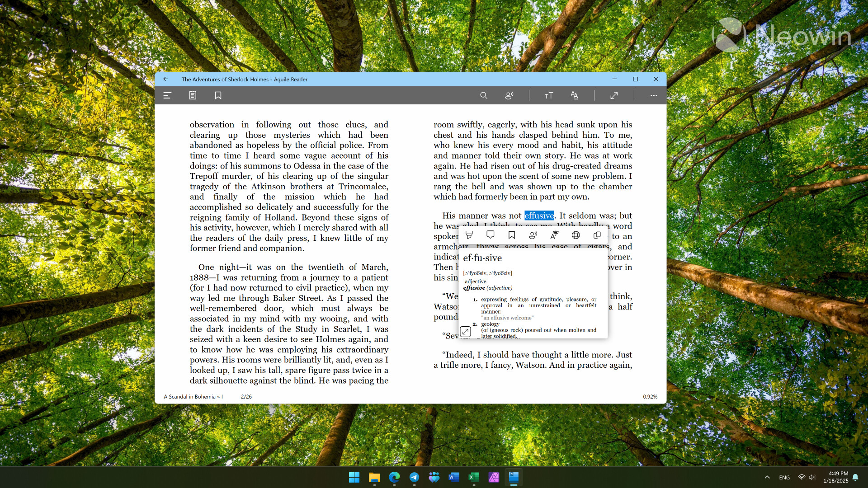Go back using the title bar arrow
Image resolution: width=868 pixels, height=488 pixels.
tap(165, 79)
